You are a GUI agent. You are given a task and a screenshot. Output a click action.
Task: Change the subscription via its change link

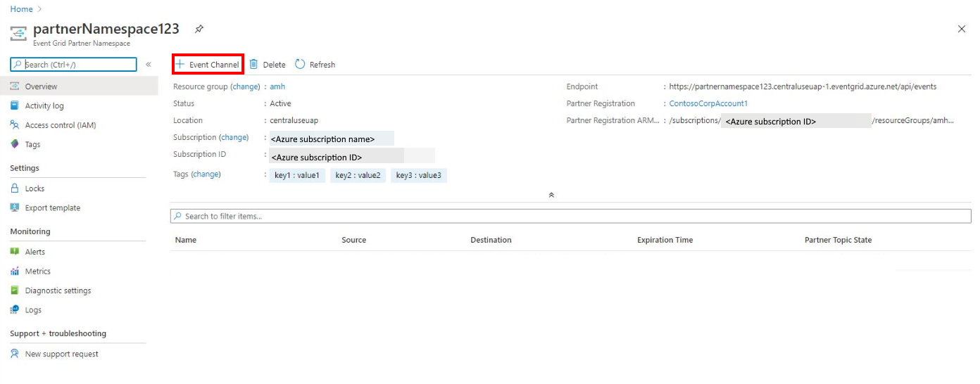pos(234,137)
